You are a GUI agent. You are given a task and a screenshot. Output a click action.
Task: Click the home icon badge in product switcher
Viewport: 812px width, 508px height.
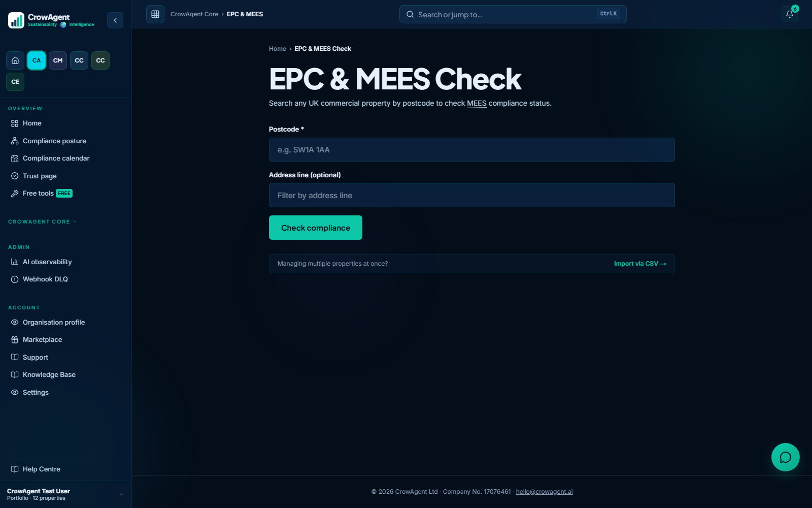tap(15, 60)
